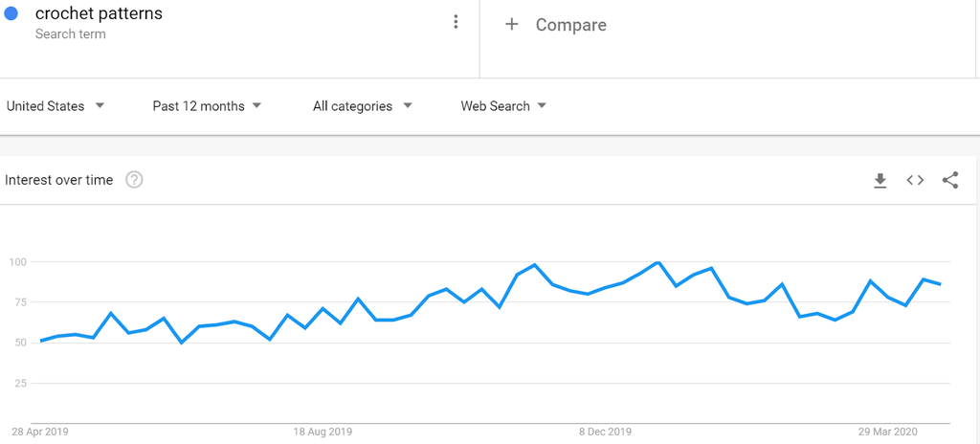980x444 pixels.
Task: Download the Interest over time data
Action: [880, 180]
